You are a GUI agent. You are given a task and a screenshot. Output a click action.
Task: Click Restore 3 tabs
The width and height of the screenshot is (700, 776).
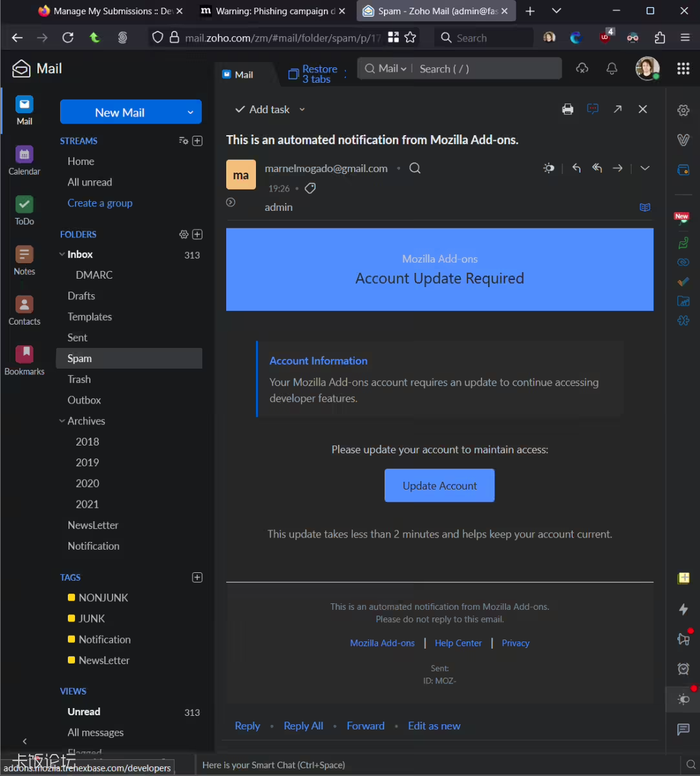point(313,74)
